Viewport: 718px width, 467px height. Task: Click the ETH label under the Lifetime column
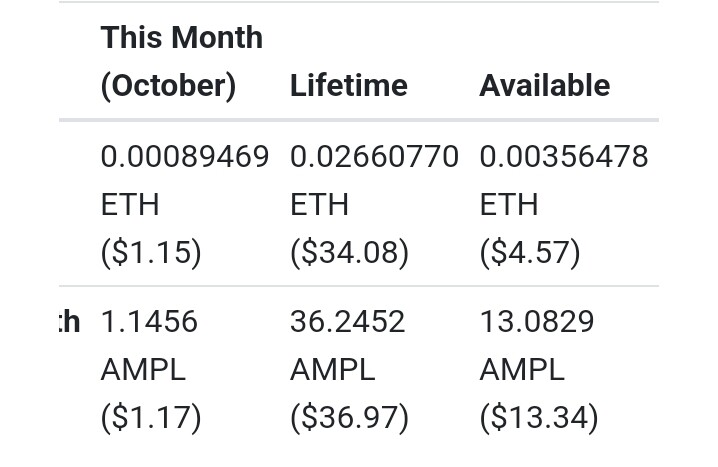point(320,205)
